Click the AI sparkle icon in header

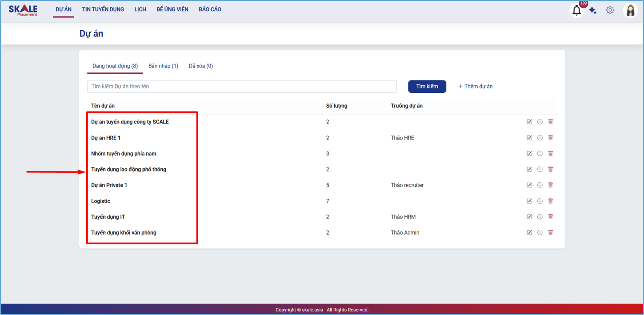[x=593, y=10]
